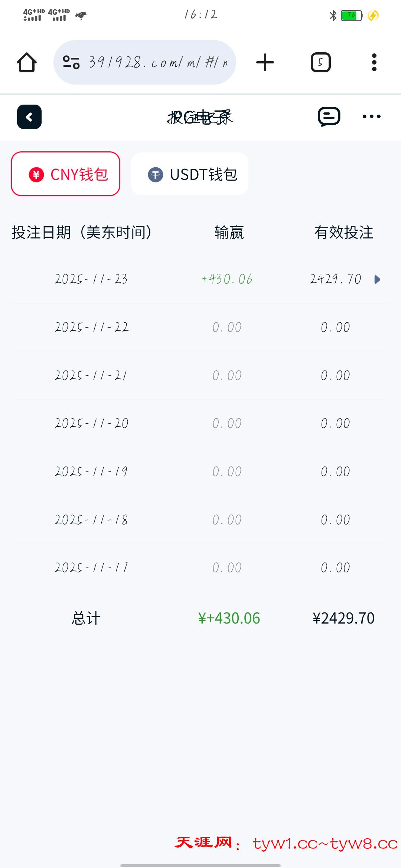Open the chat message icon
Viewport: 401px width, 868px height.
point(329,117)
